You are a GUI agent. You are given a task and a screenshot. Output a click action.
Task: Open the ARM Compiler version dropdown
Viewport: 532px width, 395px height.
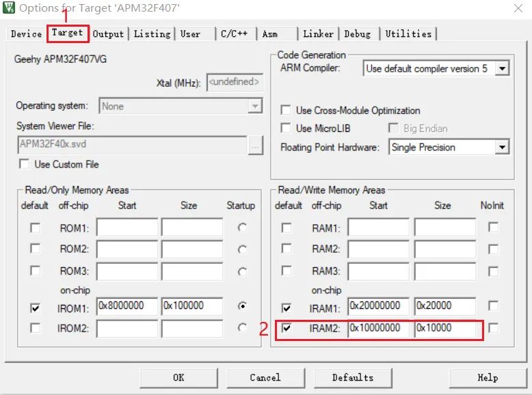[x=502, y=68]
